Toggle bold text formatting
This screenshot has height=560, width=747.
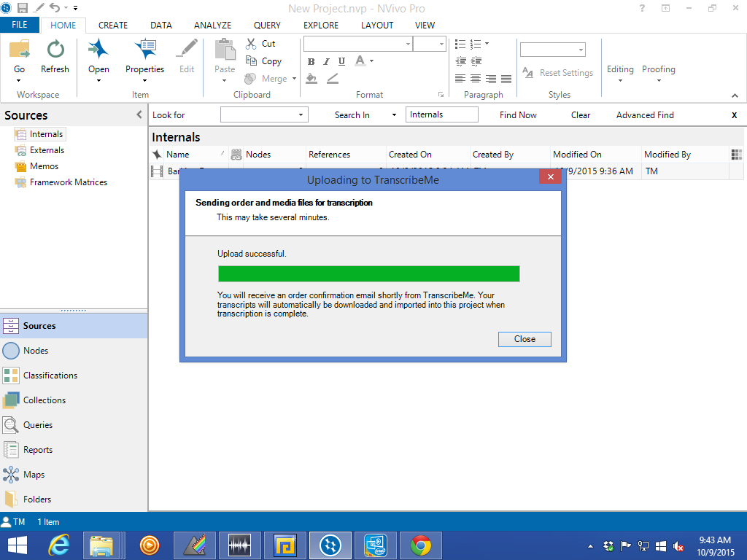pos(311,62)
